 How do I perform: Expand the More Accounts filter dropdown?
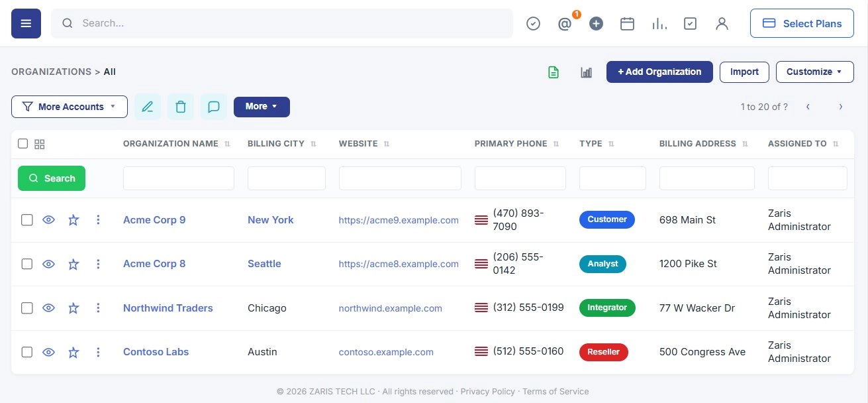tap(70, 107)
